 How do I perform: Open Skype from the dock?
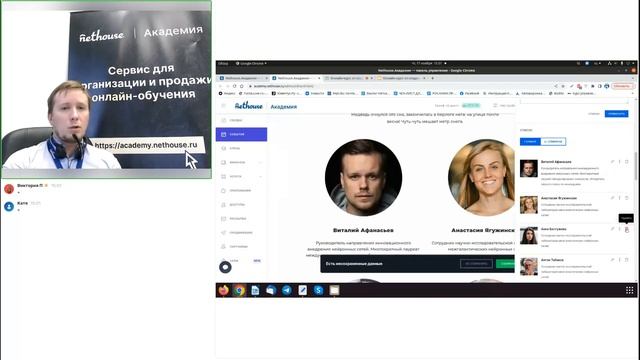[x=318, y=290]
